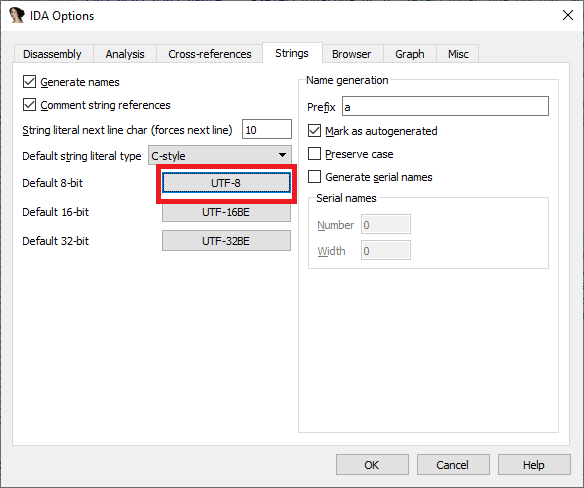Enable Generate serial names

tap(314, 177)
